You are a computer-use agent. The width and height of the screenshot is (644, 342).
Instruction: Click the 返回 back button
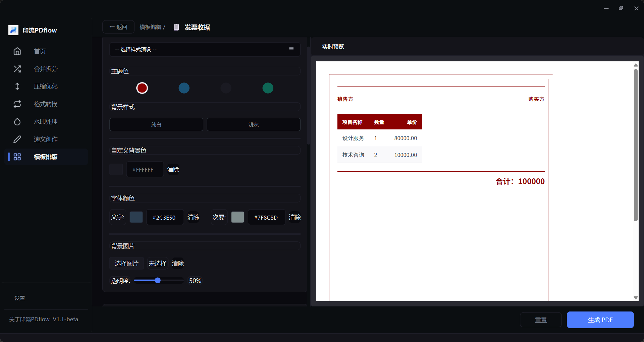point(118,27)
